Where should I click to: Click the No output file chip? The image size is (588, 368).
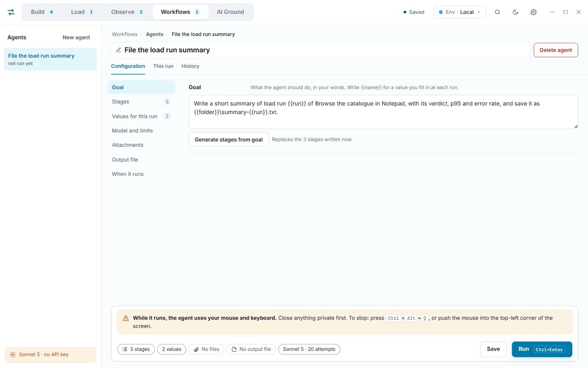pyautogui.click(x=251, y=349)
